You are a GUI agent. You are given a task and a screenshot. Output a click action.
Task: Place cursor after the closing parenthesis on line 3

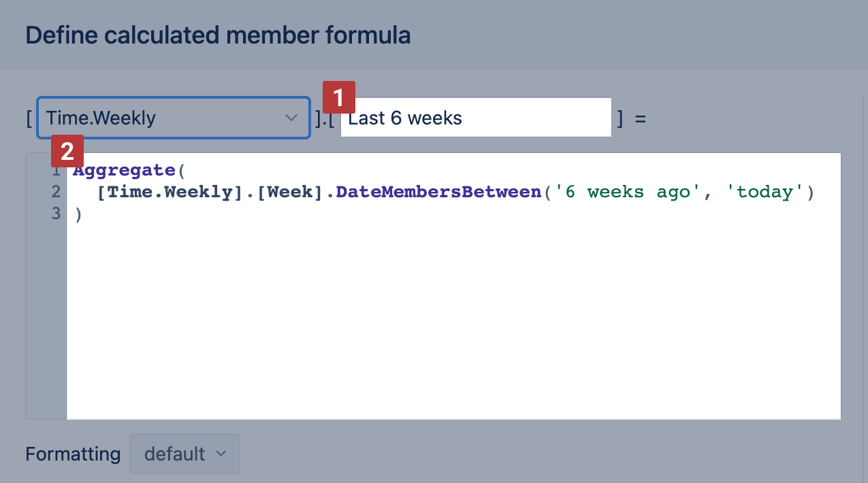83,214
